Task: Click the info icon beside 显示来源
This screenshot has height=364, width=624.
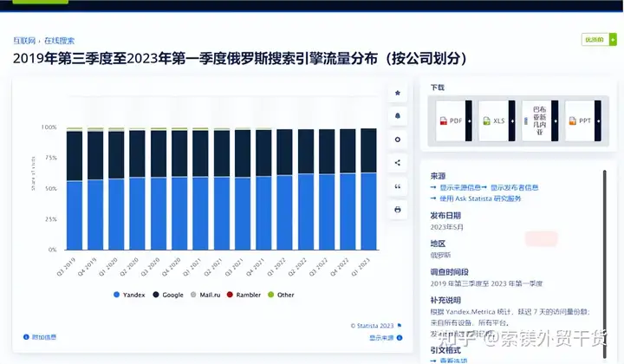Action: point(400,338)
